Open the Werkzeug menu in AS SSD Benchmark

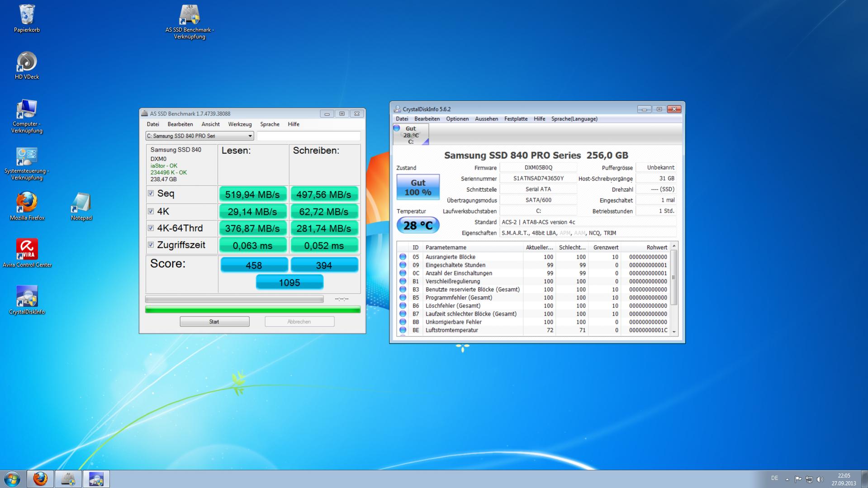tap(240, 124)
